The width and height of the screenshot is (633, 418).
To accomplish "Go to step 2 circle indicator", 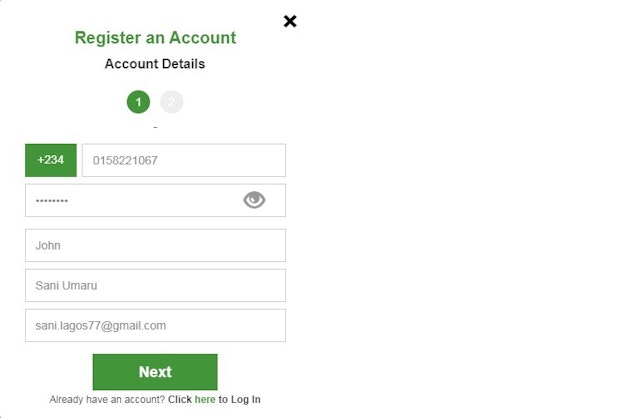I will (171, 102).
